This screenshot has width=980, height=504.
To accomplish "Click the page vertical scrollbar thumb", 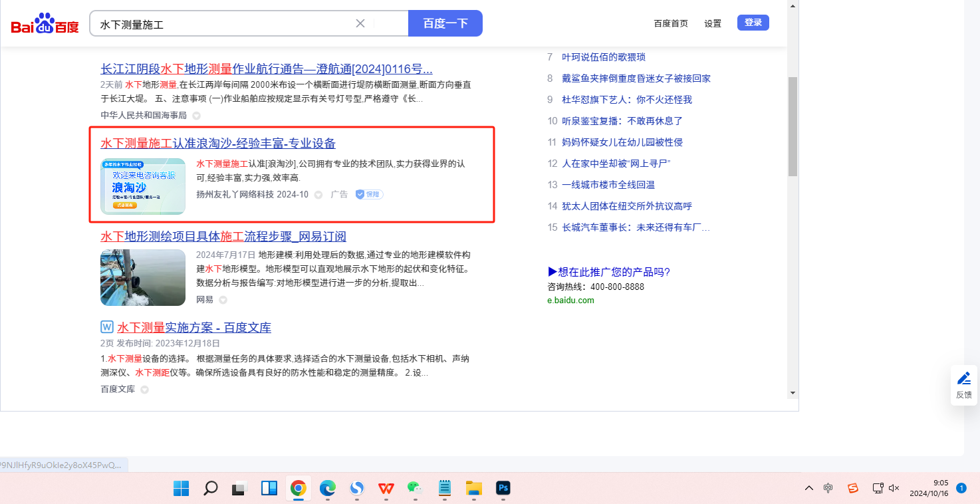I will [x=792, y=126].
